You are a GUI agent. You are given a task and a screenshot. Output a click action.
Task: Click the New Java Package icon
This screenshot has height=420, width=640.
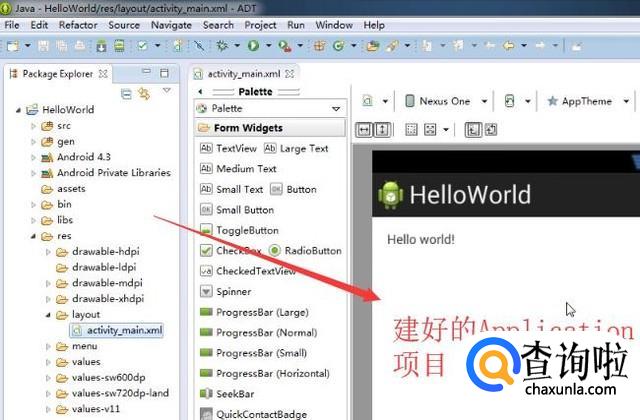[319, 46]
